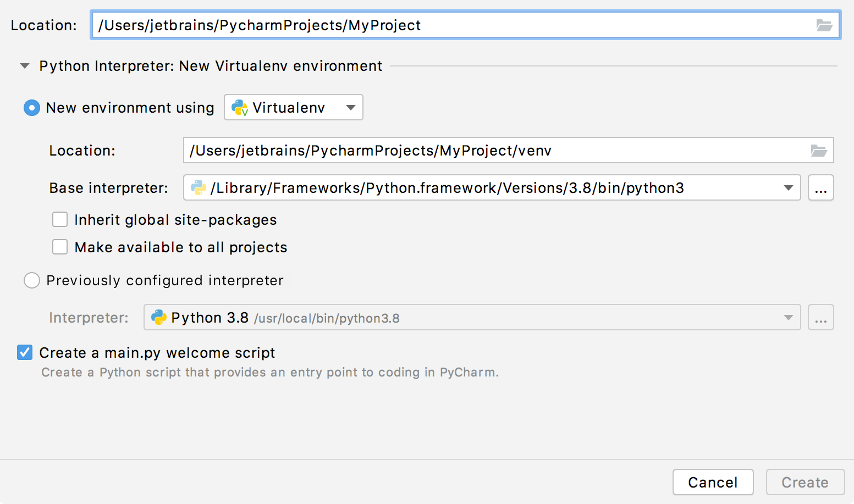854x504 pixels.
Task: Click folder icon in venv Location field
Action: [819, 151]
